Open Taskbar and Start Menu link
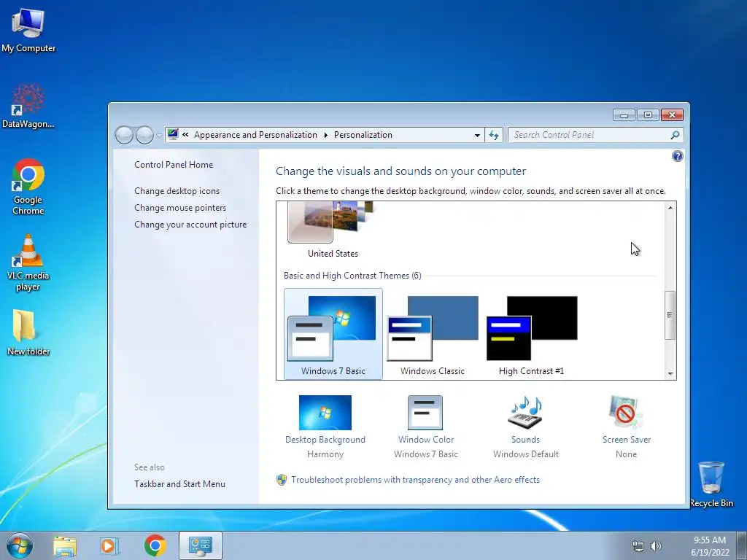747x560 pixels. point(179,484)
